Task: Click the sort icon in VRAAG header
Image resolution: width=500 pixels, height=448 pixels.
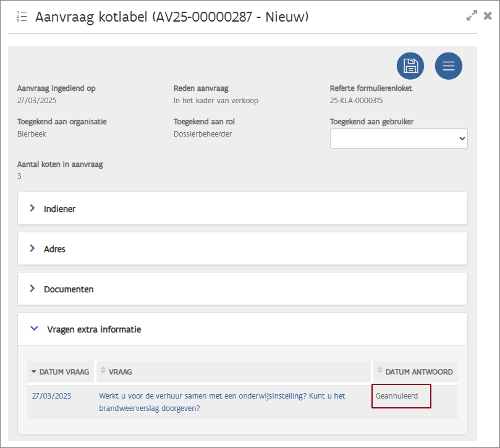Action: (x=103, y=370)
